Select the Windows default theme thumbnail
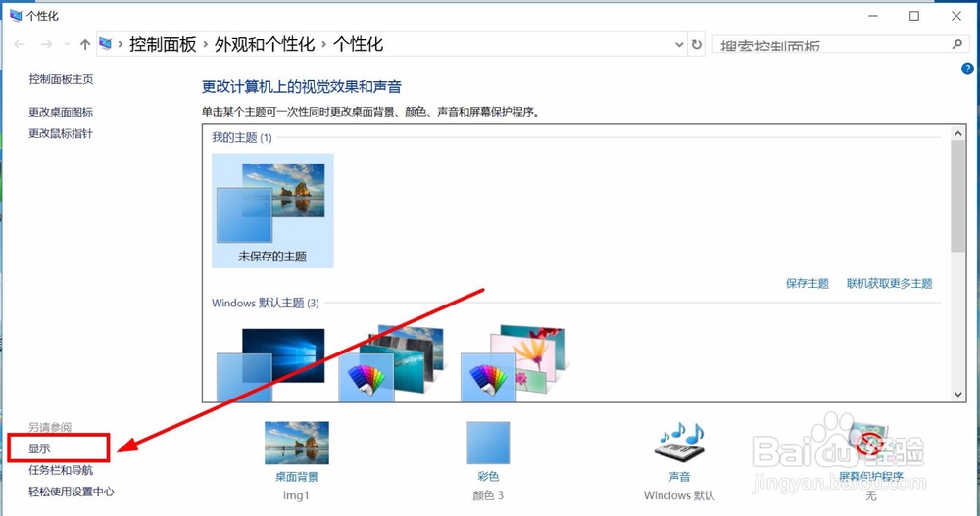The width and height of the screenshot is (980, 516). pyautogui.click(x=270, y=365)
